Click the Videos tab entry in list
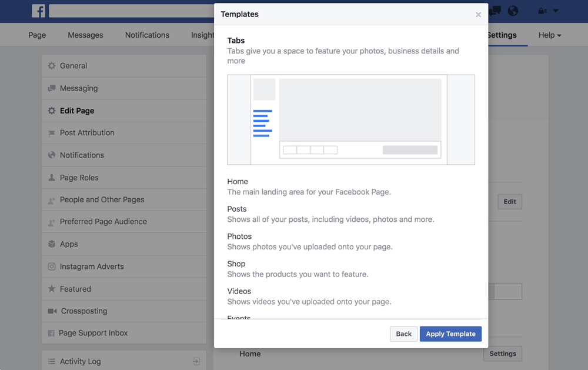 309,296
